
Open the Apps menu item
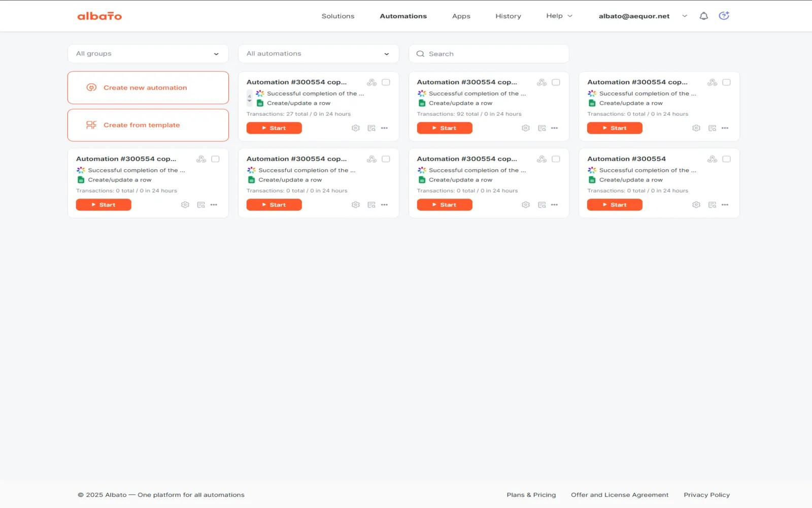point(461,16)
